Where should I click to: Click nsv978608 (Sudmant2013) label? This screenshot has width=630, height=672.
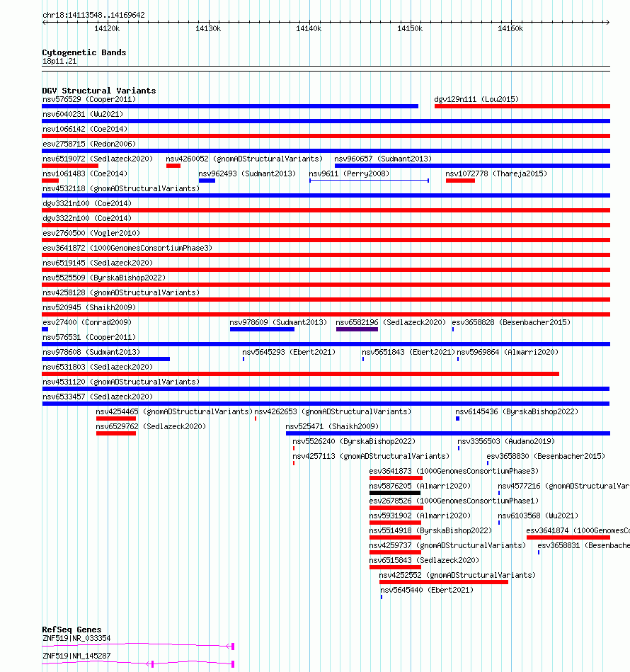pyautogui.click(x=91, y=352)
